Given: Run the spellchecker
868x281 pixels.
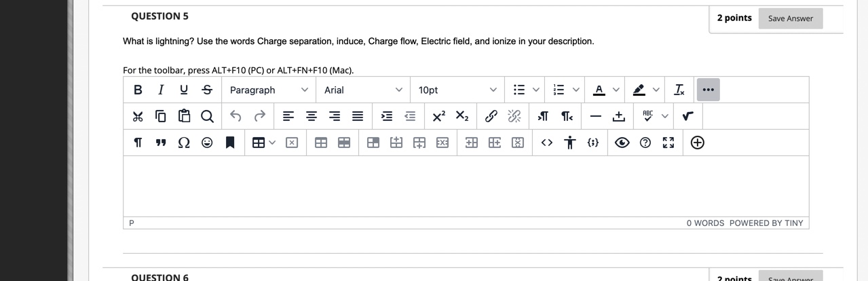Looking at the screenshot, I should [647, 117].
